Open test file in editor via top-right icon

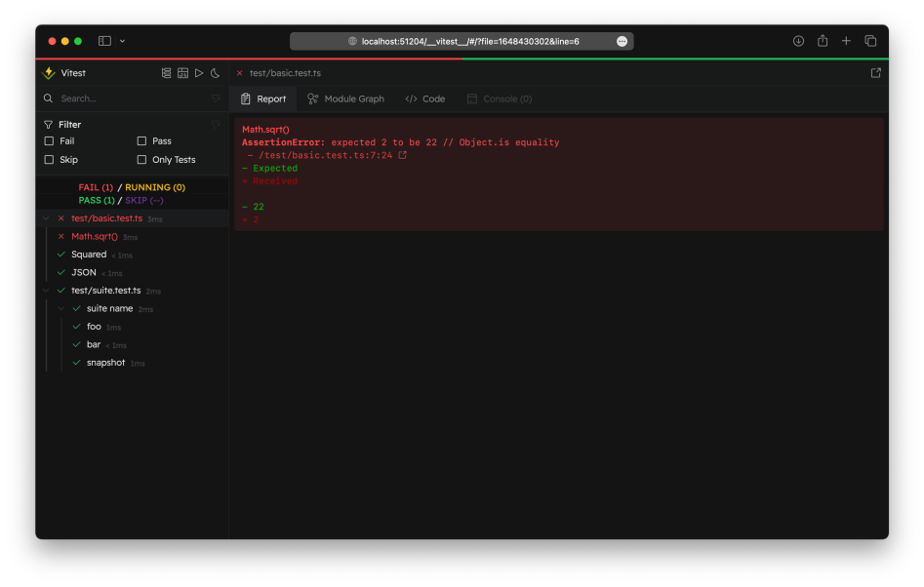(875, 73)
